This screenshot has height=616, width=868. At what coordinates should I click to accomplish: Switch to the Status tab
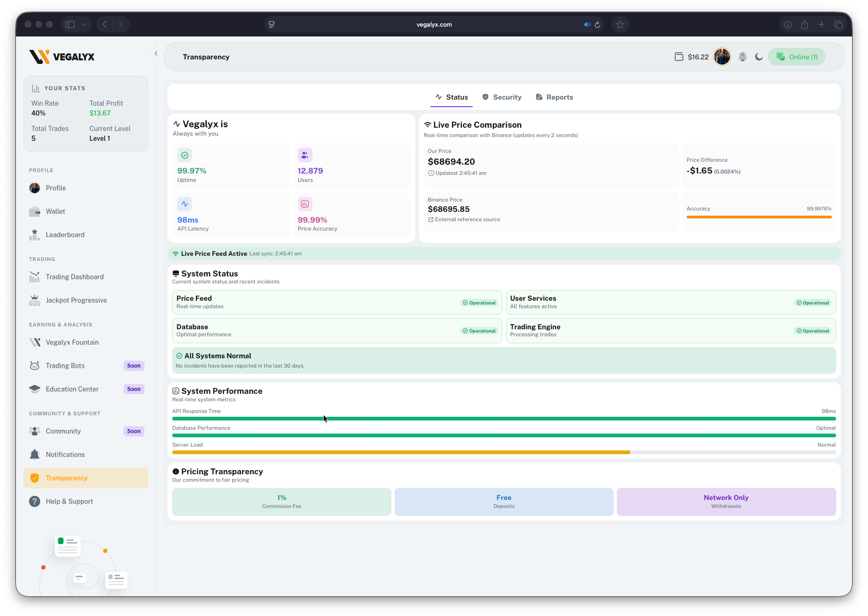pyautogui.click(x=451, y=97)
